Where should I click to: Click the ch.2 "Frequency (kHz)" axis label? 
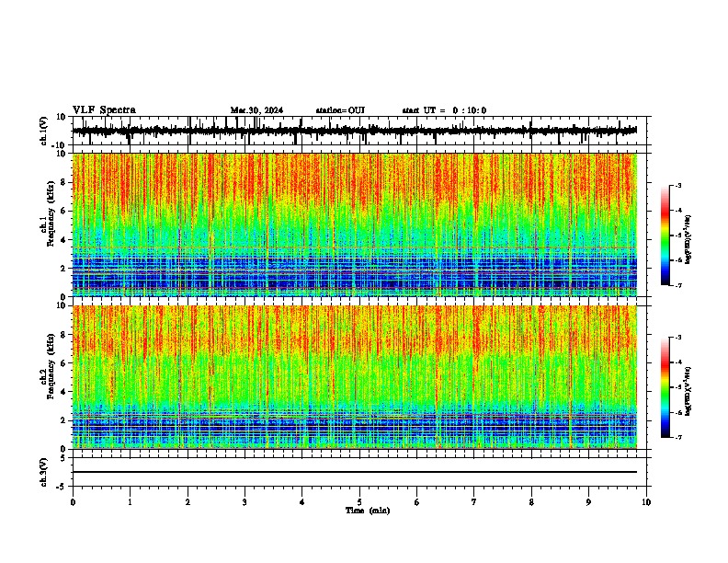[51, 366]
